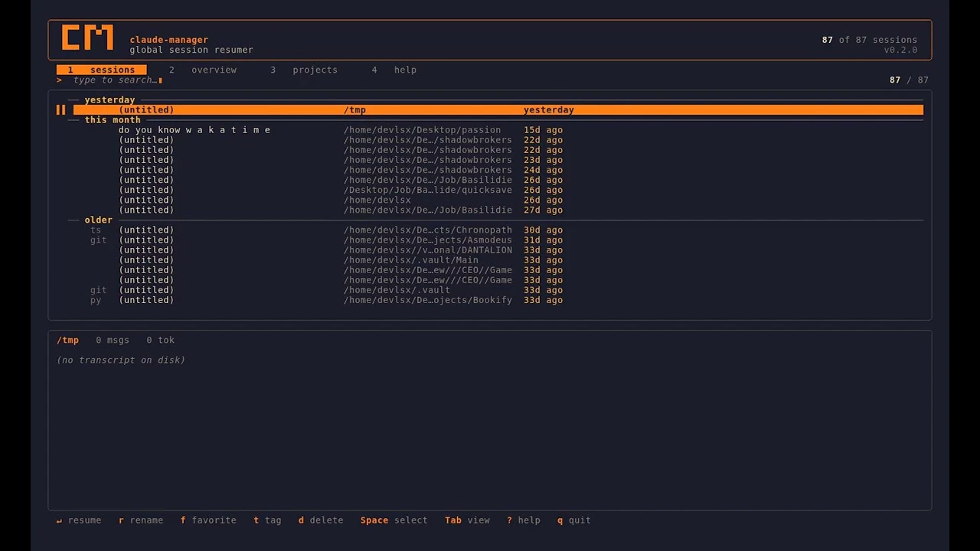Click the '31d ago' timestamp

pyautogui.click(x=543, y=240)
